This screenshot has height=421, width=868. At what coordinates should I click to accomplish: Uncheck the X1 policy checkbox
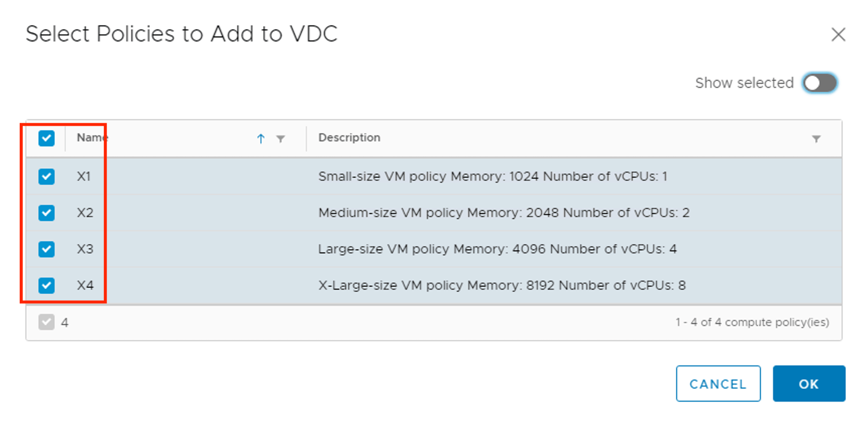click(46, 176)
